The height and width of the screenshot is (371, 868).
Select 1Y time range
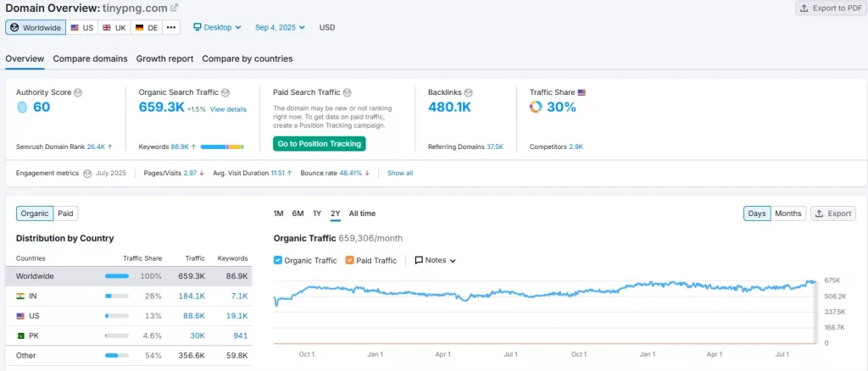point(317,213)
